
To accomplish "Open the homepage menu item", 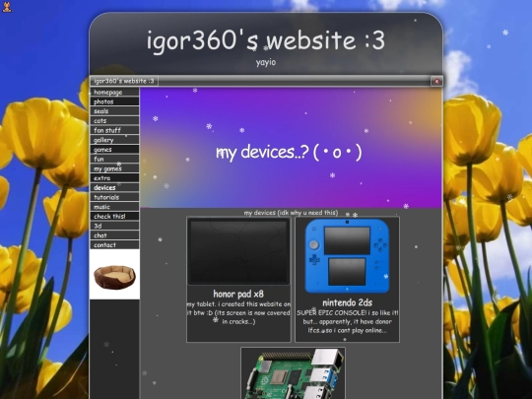I will (x=114, y=92).
